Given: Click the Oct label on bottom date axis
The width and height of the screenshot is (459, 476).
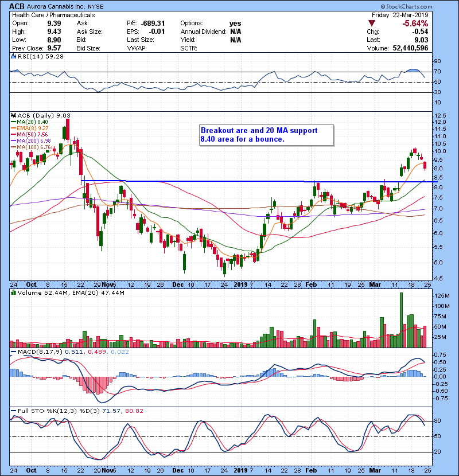Looking at the screenshot, I should tap(31, 470).
